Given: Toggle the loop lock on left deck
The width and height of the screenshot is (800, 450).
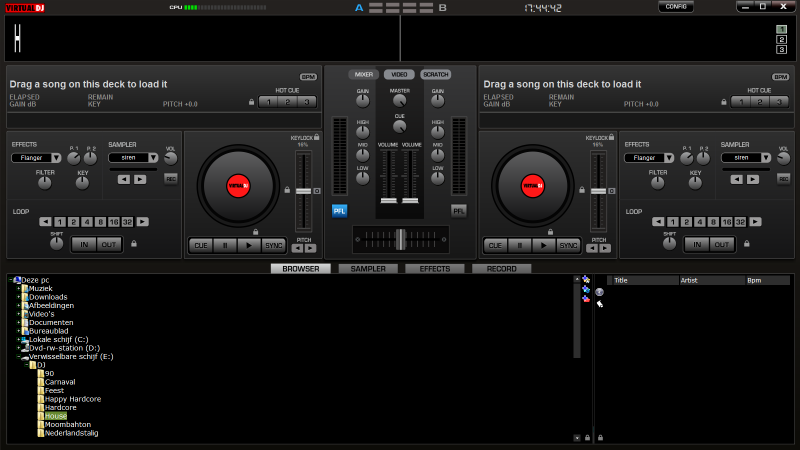Looking at the screenshot, I should 134,244.
